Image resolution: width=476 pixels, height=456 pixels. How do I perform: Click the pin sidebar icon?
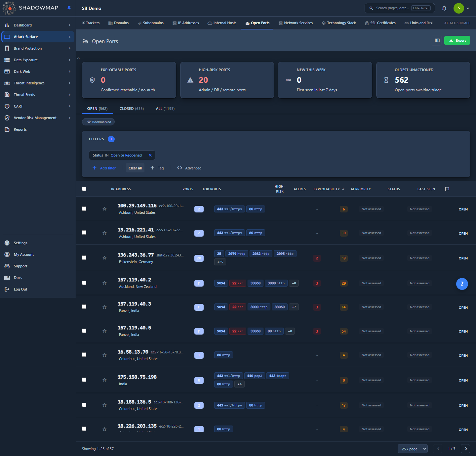click(x=69, y=8)
